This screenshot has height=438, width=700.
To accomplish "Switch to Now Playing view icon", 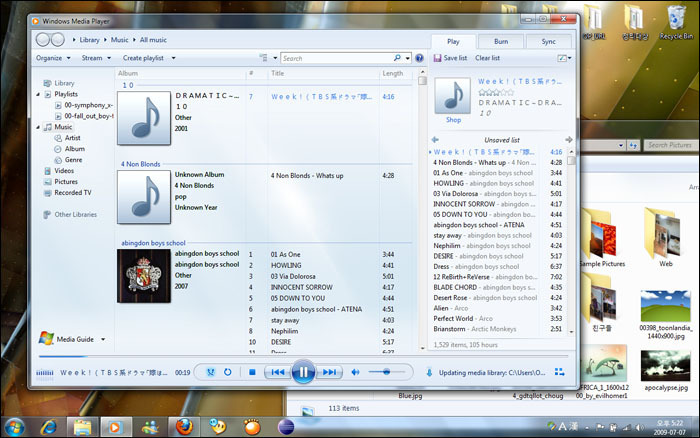I will coord(559,372).
